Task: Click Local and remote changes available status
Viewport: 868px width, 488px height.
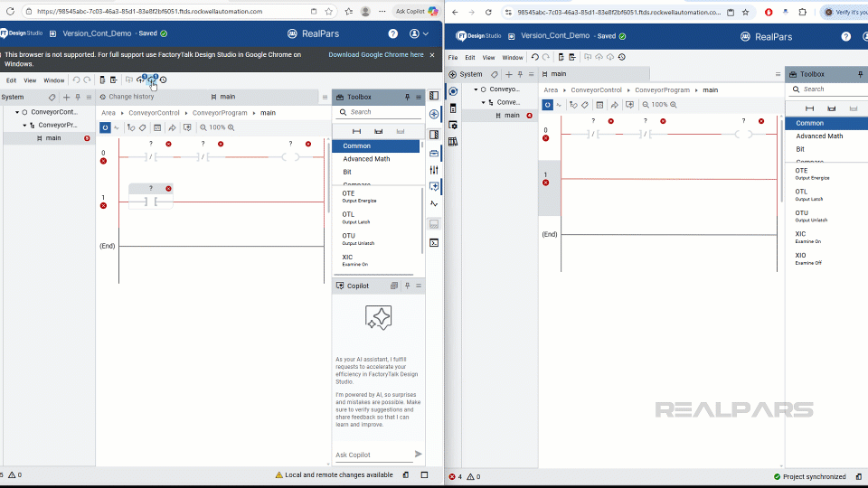Action: (338, 475)
